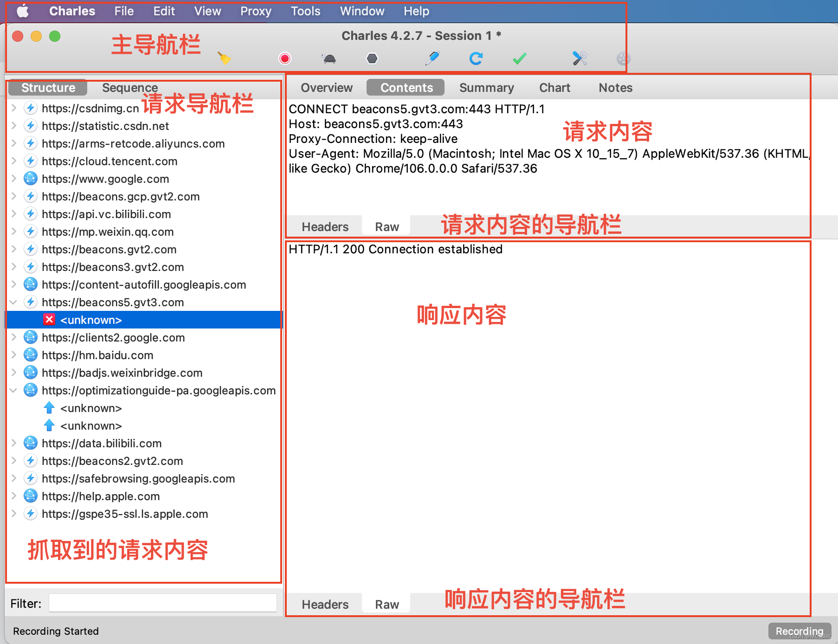
Task: Open the Notes tab
Action: (615, 88)
